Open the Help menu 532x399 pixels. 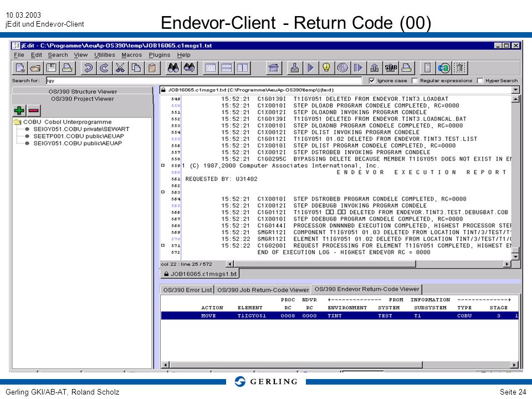(183, 55)
